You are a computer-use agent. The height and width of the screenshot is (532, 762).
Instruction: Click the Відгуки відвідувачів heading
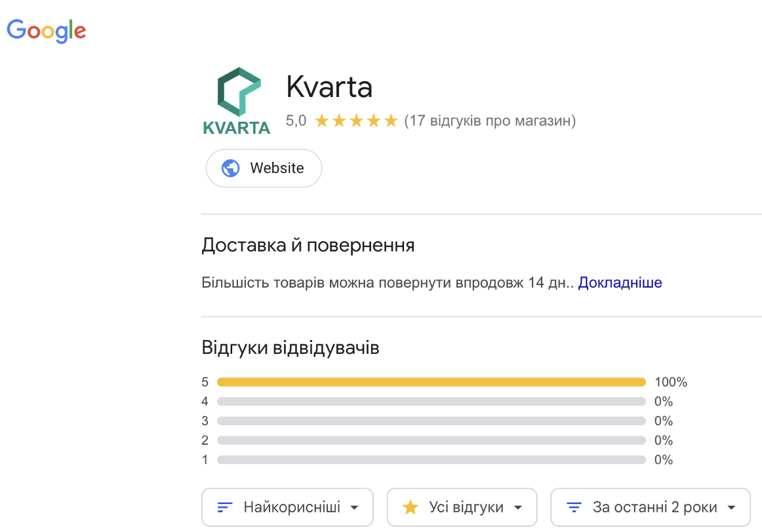pyautogui.click(x=290, y=347)
